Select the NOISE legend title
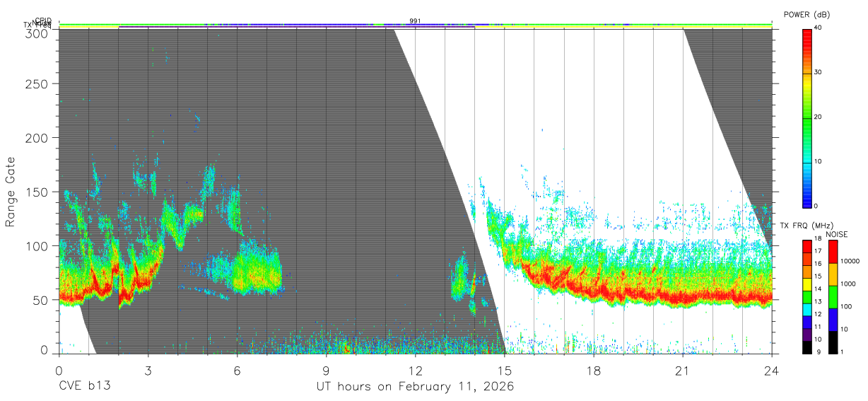The height and width of the screenshot is (401, 868). point(837,234)
